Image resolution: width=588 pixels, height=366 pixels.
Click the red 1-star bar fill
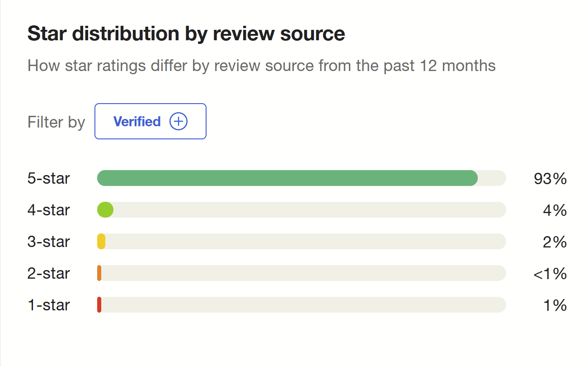(99, 305)
